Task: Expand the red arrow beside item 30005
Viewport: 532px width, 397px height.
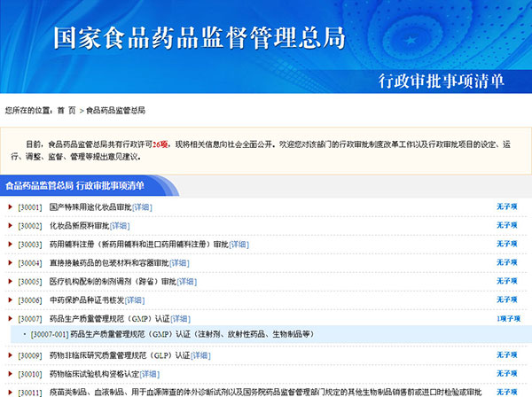Action: coord(10,282)
